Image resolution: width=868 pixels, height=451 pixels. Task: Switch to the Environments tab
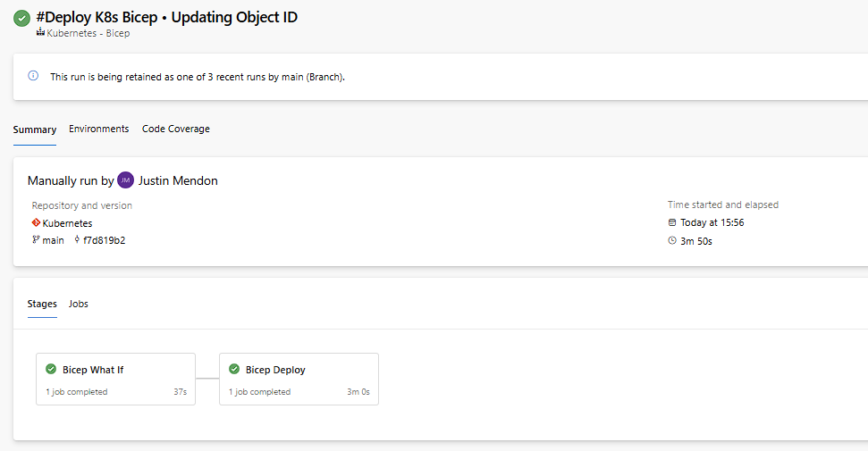click(99, 129)
